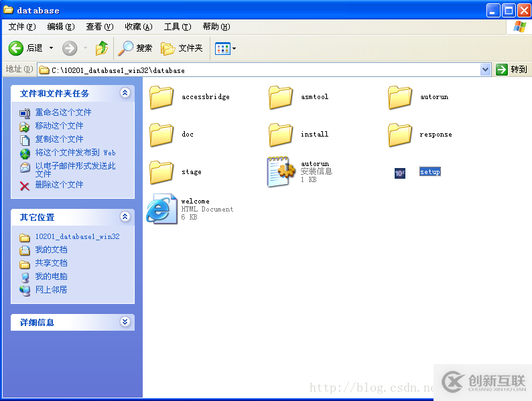Expand the address bar dropdown

[486, 70]
